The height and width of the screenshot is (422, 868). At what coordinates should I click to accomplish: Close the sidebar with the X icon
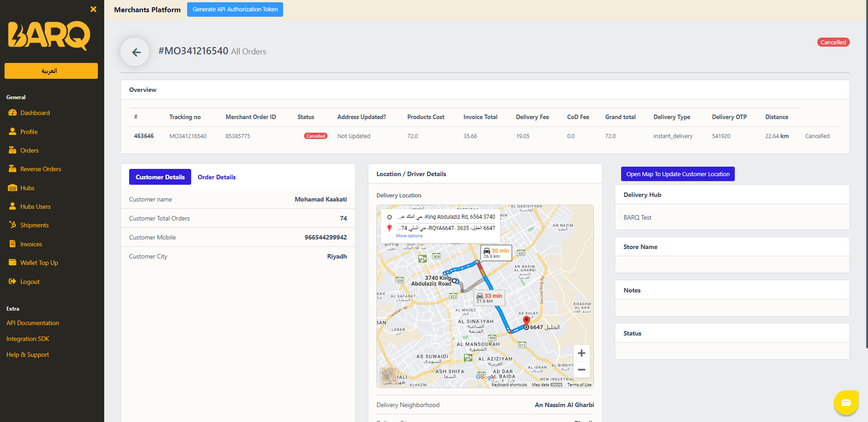point(93,9)
